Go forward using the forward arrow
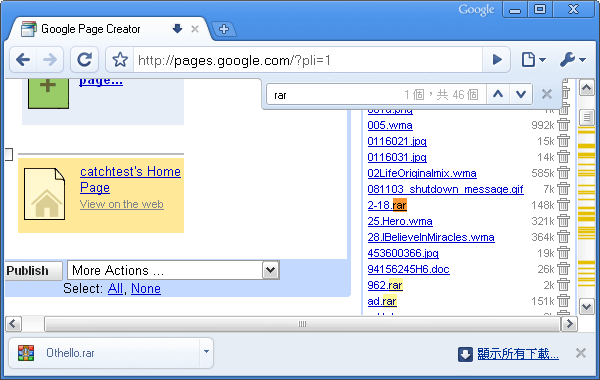 (x=50, y=60)
